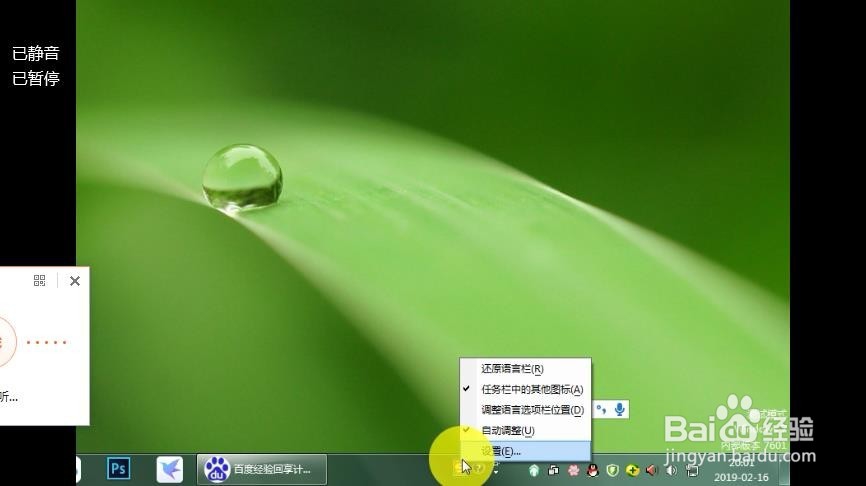Viewport: 866px width, 486px height.
Task: Toggle 自动调整(U) option
Action: [525, 430]
